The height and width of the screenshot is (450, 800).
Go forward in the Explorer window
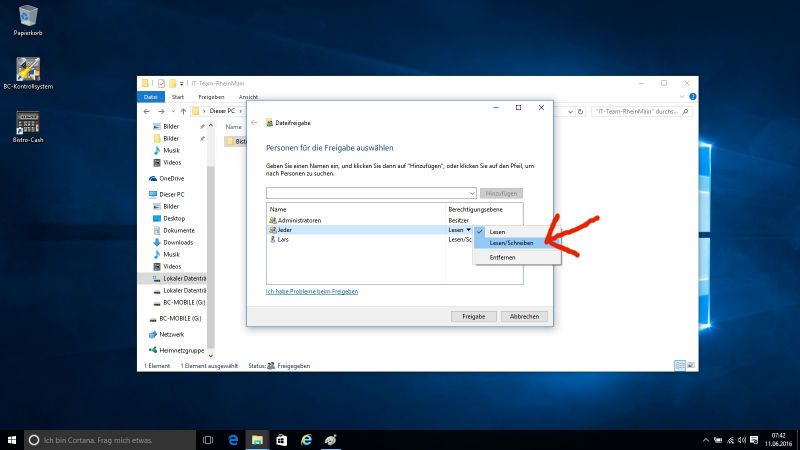[x=161, y=111]
